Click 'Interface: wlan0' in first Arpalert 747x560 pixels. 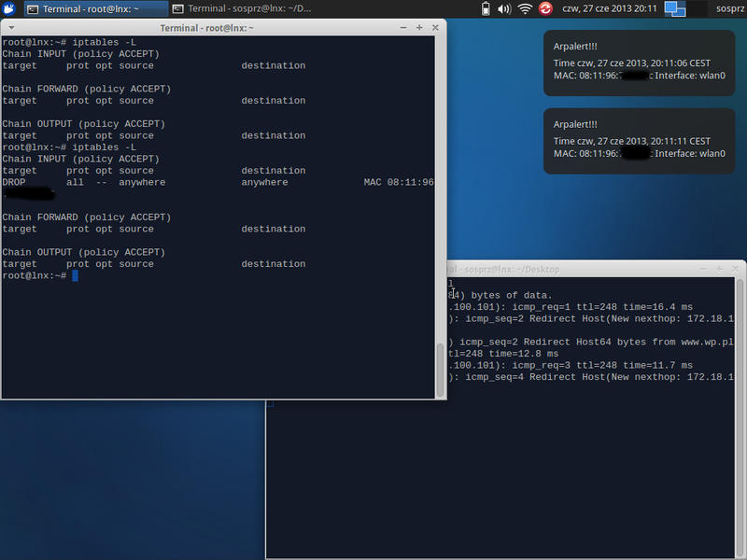click(x=690, y=76)
